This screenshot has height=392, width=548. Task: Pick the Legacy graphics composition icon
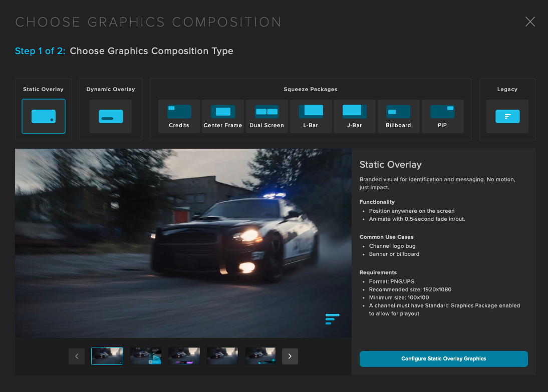507,116
